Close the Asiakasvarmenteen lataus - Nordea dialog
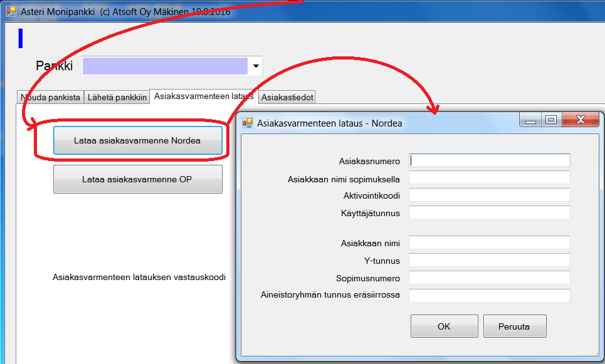This screenshot has width=605, height=364. 581,120
